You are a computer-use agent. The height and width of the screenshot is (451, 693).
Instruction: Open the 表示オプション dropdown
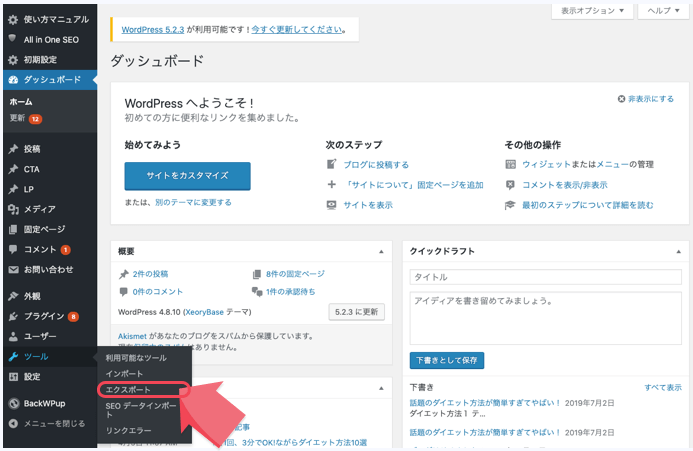pyautogui.click(x=592, y=11)
